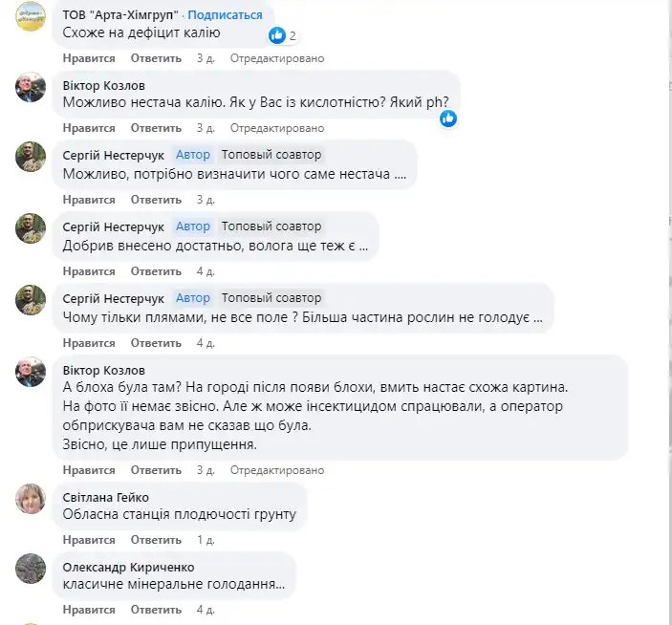Open Віктор Козлов's avatar beside the ph comment
This screenshot has width=672, height=625.
[31, 88]
